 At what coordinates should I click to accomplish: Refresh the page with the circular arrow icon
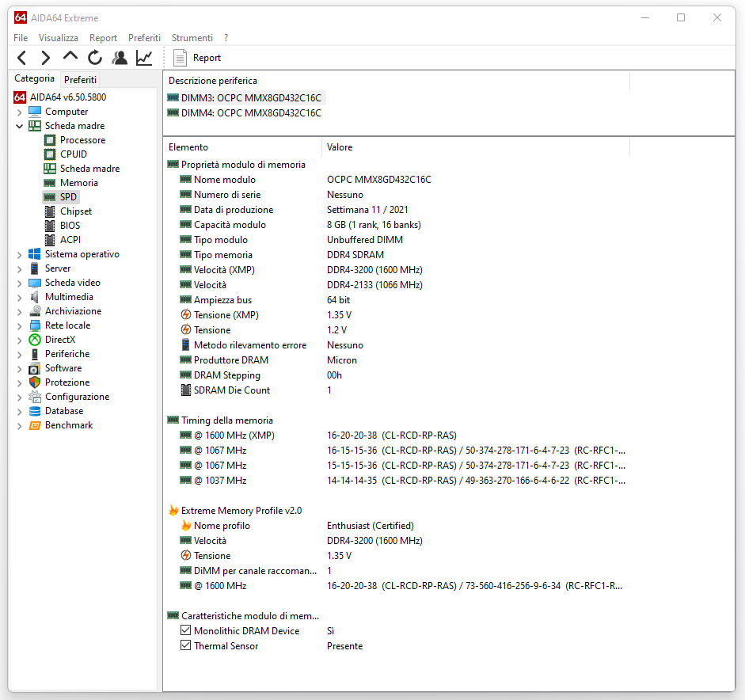pyautogui.click(x=95, y=58)
